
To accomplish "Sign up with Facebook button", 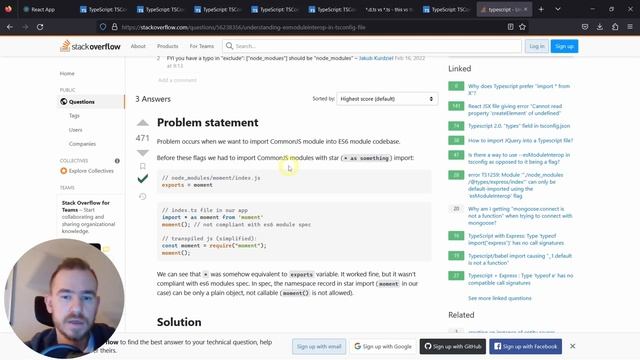I will (526, 346).
